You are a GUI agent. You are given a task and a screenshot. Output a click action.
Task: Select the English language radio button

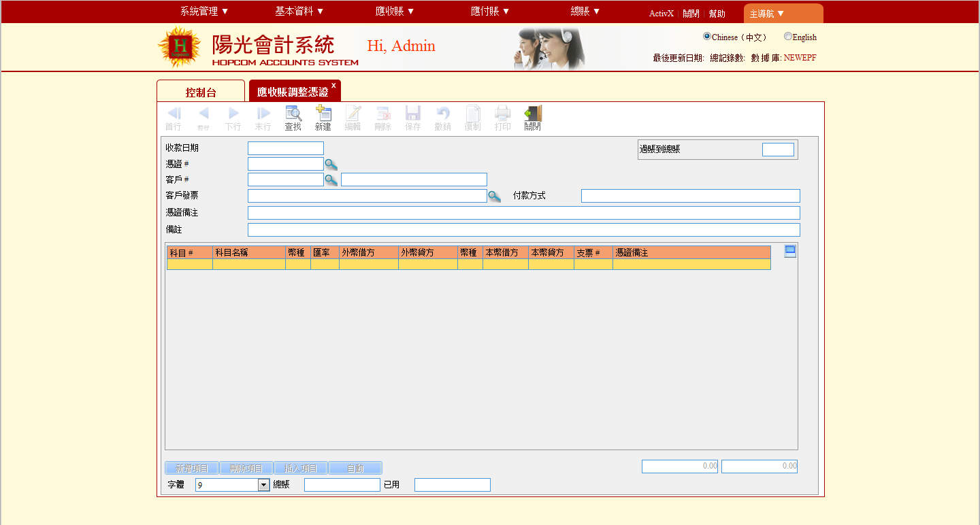[788, 37]
